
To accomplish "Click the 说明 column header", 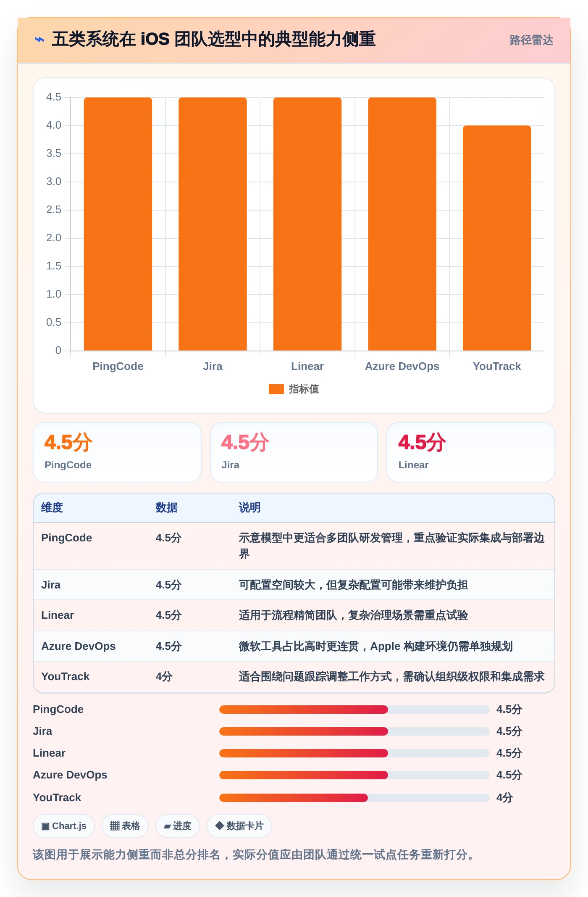I will (249, 508).
